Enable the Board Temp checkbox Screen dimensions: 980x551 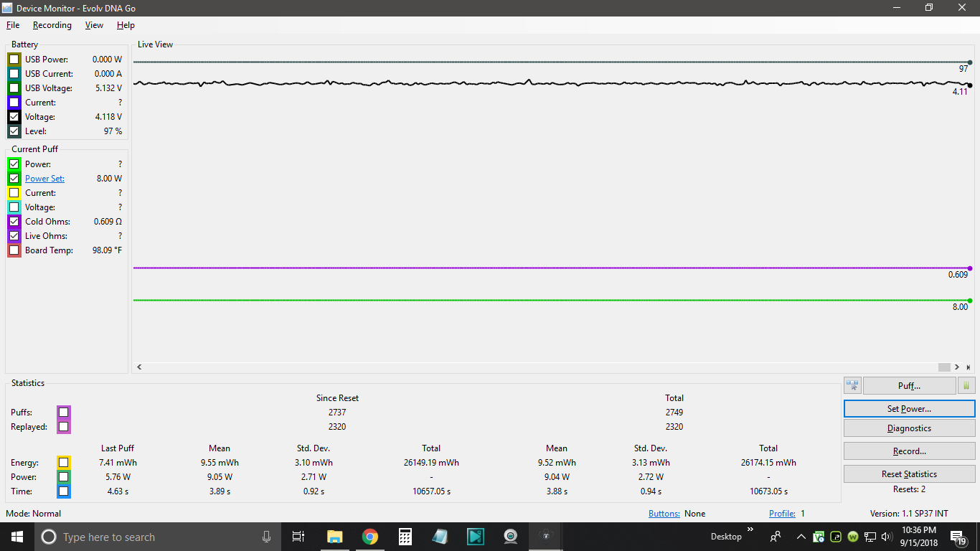(x=14, y=250)
